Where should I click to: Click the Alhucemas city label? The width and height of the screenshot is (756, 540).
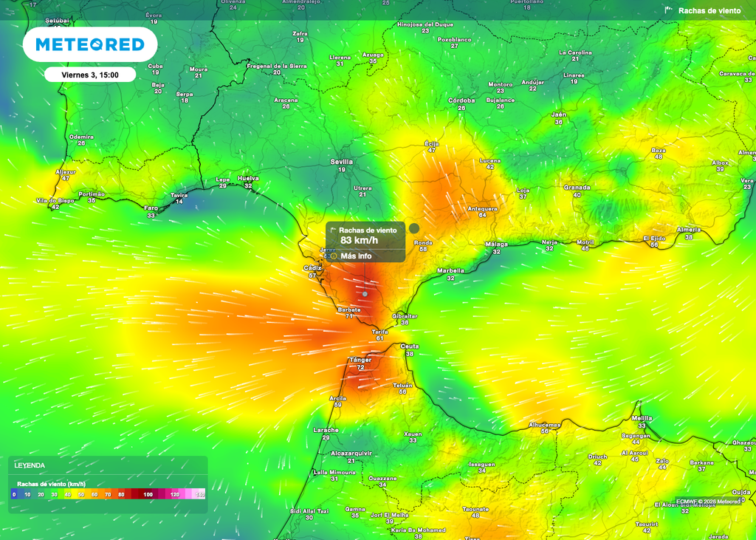[x=545, y=425]
